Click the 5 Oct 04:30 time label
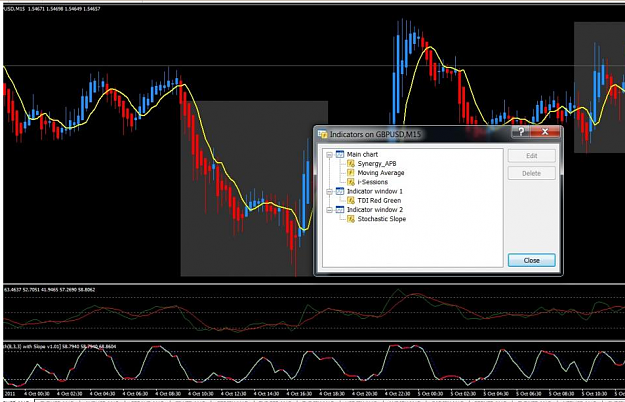Viewport: 625px width, 402px height. [x=495, y=394]
